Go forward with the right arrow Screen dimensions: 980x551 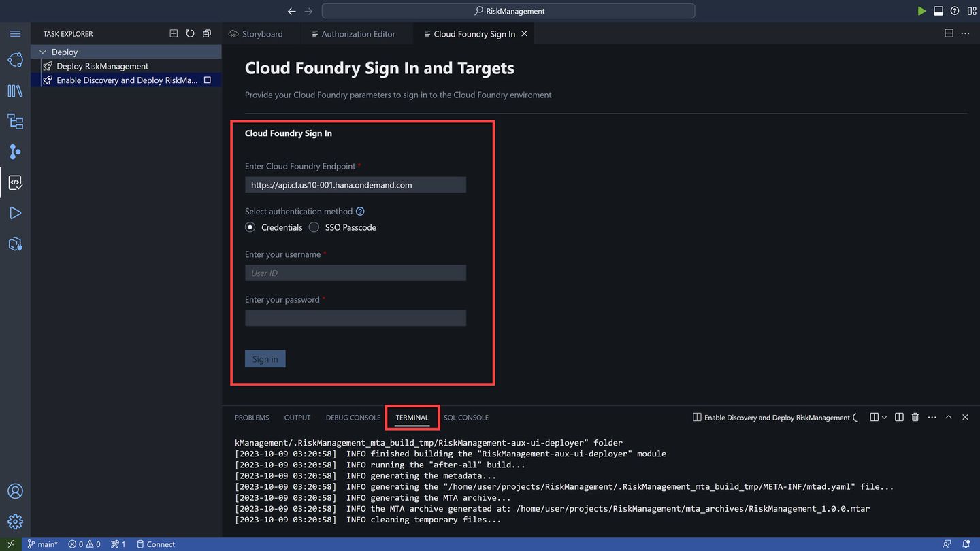click(x=308, y=11)
